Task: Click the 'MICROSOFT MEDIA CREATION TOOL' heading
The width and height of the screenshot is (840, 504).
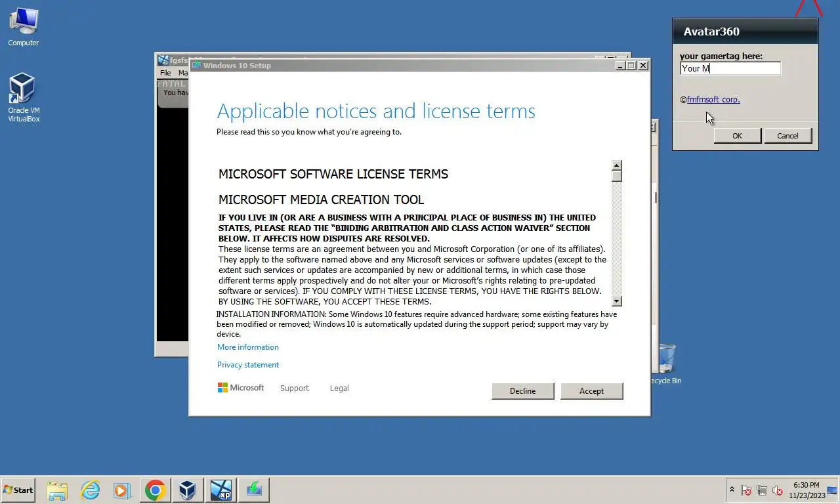Action: [x=321, y=199]
